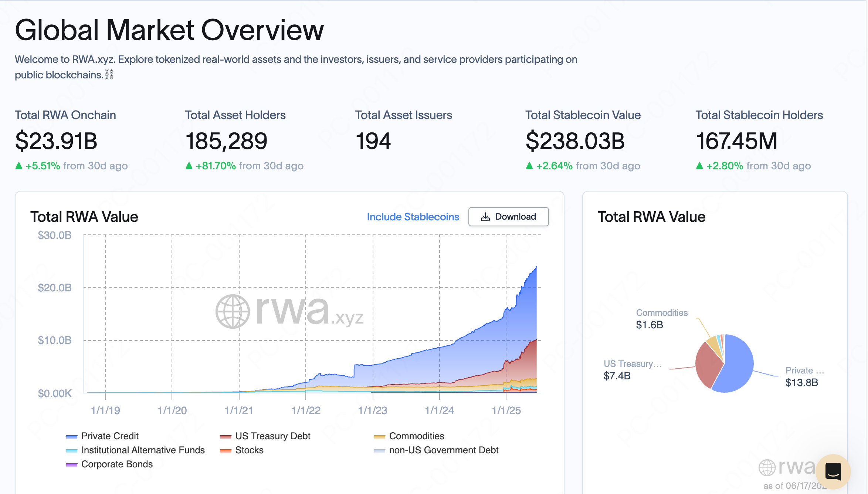This screenshot has height=494, width=868.
Task: Click the Total Stablecoin Value $238.03B figure
Action: (575, 141)
